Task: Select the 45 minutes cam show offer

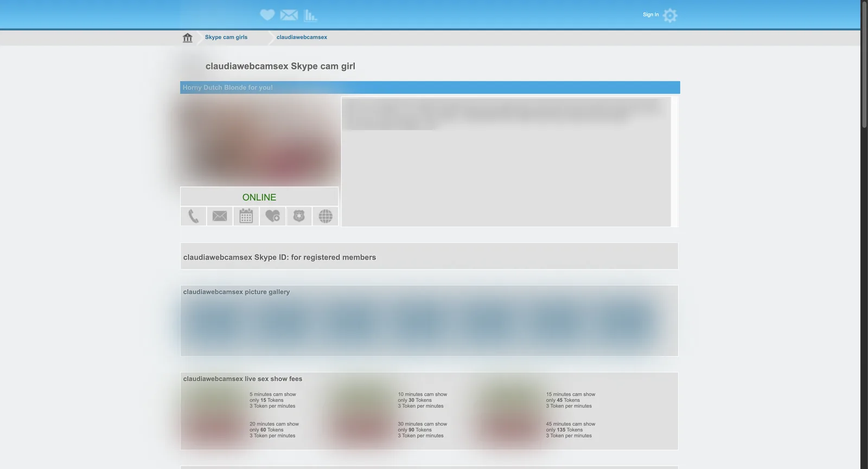Action: click(x=571, y=430)
